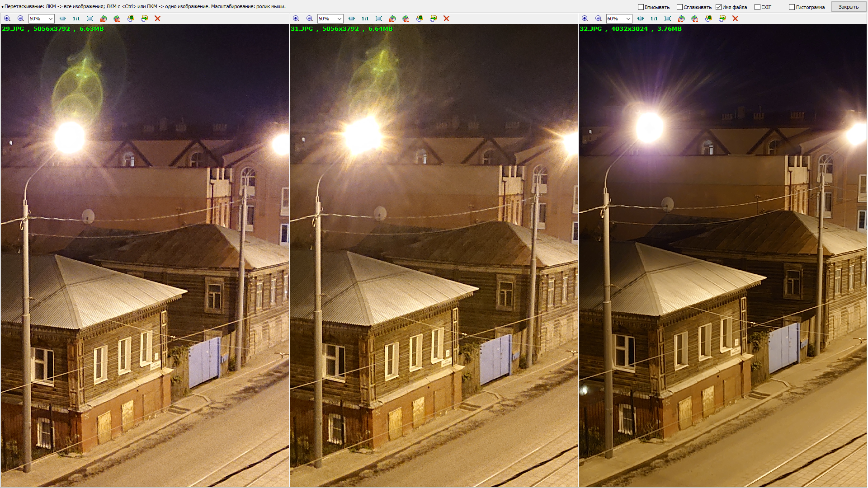Click the '31.JPG , 5056x3792 , 6.64MB' label

point(342,28)
